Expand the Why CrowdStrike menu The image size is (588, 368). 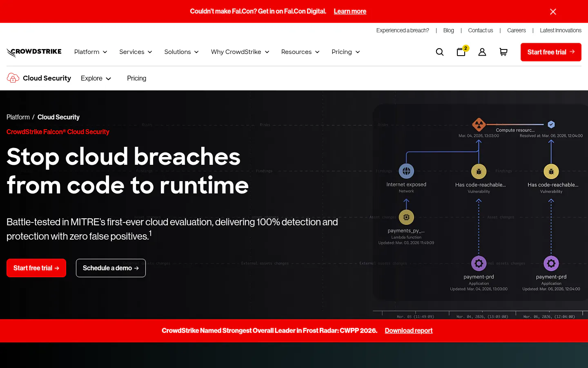coord(240,52)
